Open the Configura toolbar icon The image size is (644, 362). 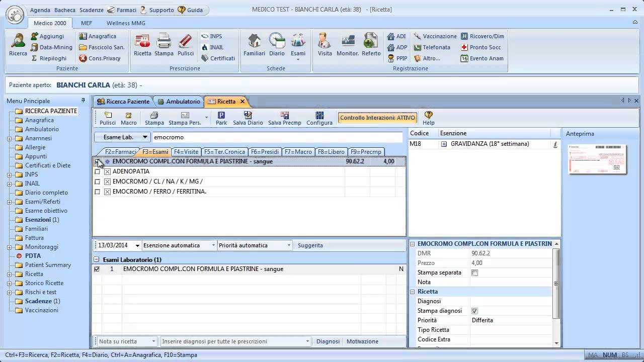(319, 119)
